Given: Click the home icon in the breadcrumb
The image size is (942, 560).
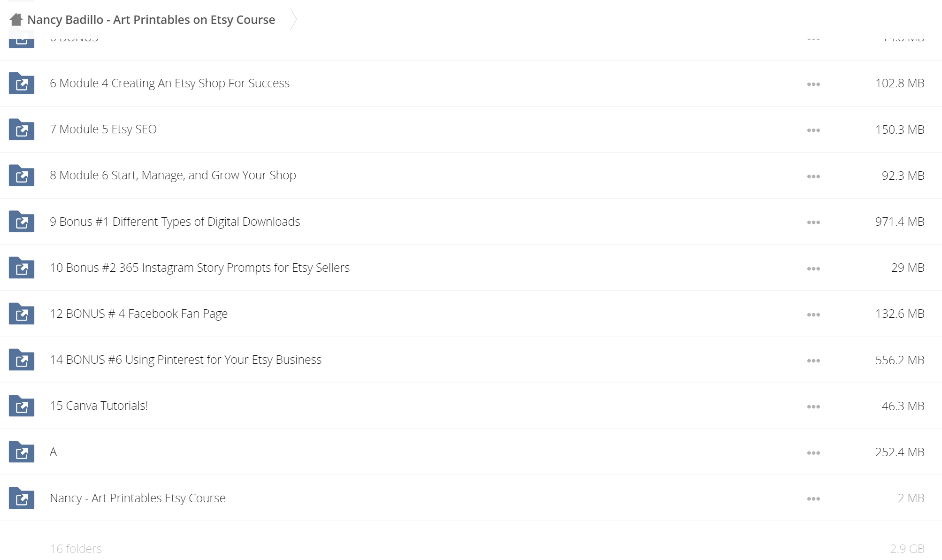Looking at the screenshot, I should click(16, 20).
